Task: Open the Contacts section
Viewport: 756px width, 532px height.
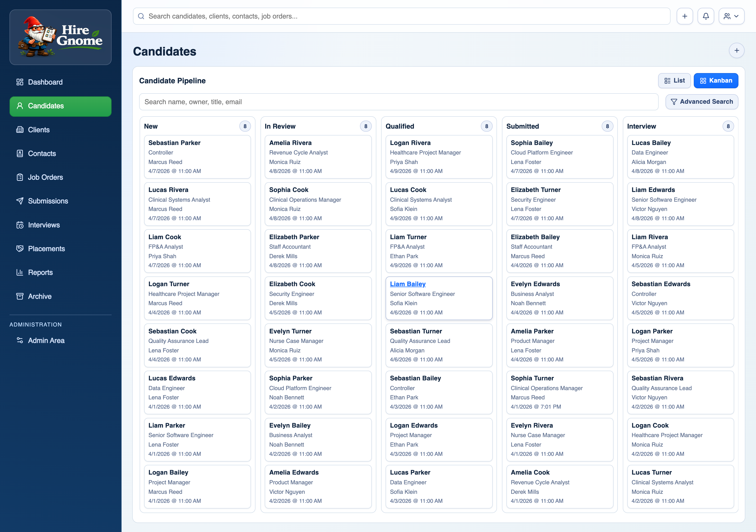Action: point(42,153)
